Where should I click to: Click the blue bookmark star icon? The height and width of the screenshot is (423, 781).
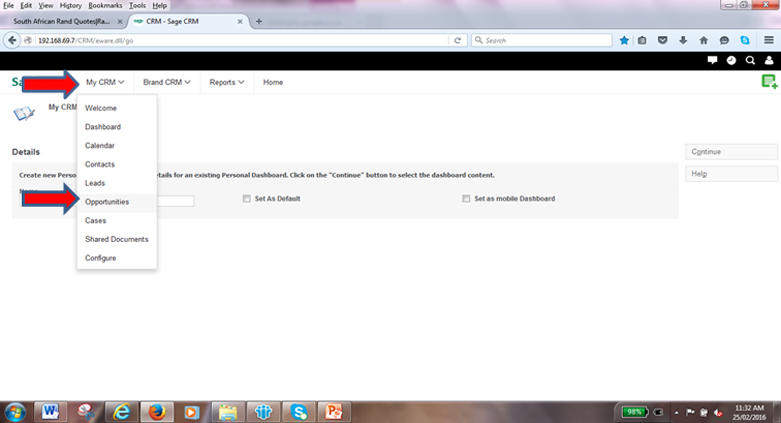point(624,40)
